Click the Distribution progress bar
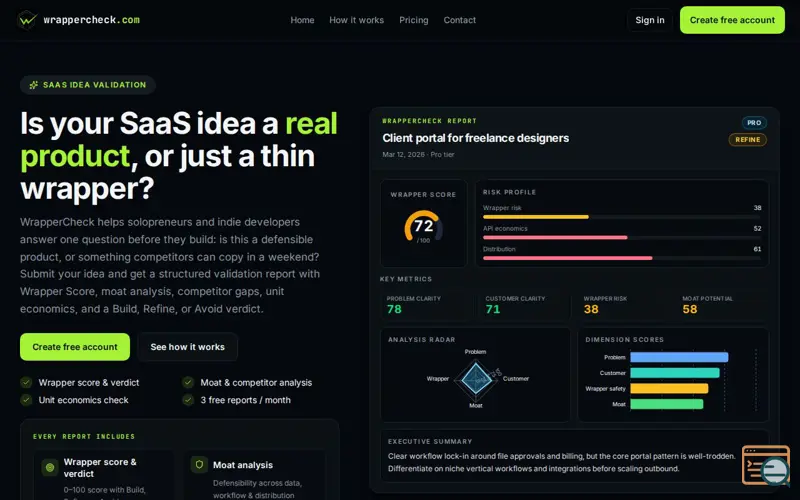800x500 pixels. point(622,258)
